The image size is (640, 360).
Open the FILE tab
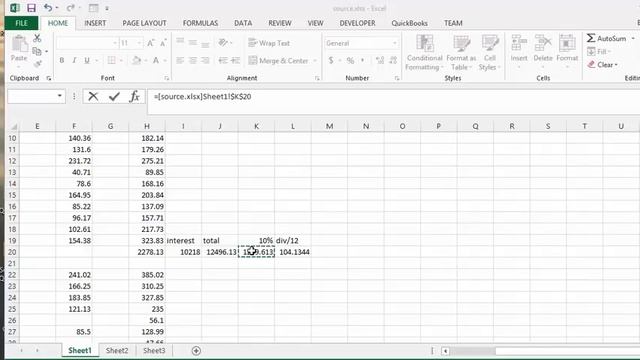21,23
